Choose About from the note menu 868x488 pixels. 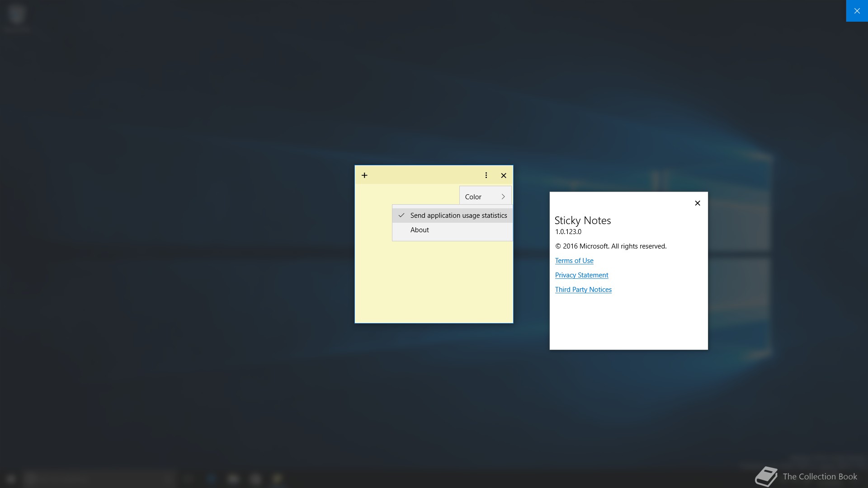[453, 230]
